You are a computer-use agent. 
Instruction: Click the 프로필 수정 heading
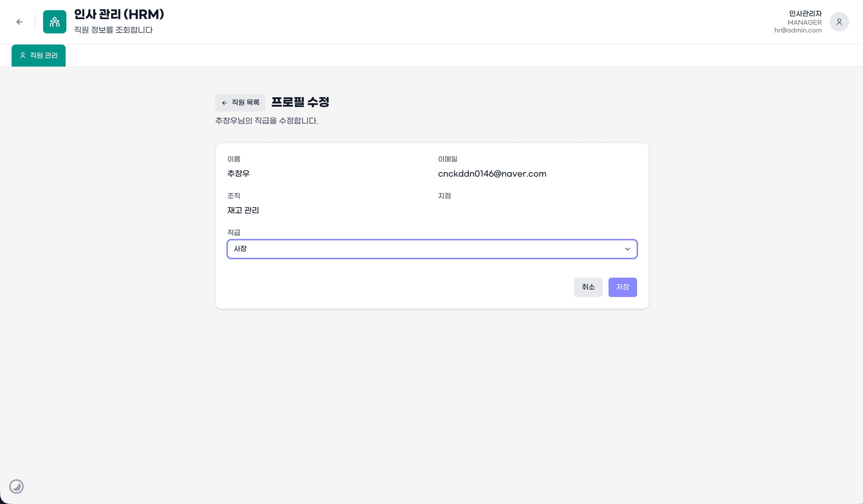300,102
